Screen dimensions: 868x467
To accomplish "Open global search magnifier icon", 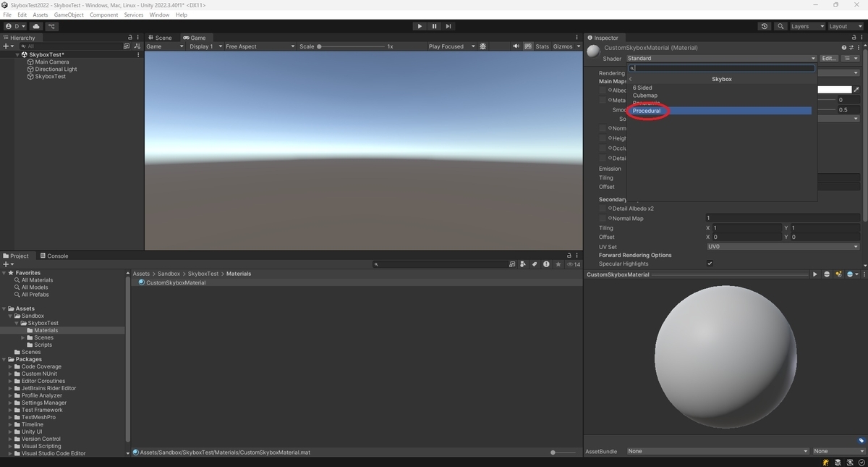I will click(780, 26).
